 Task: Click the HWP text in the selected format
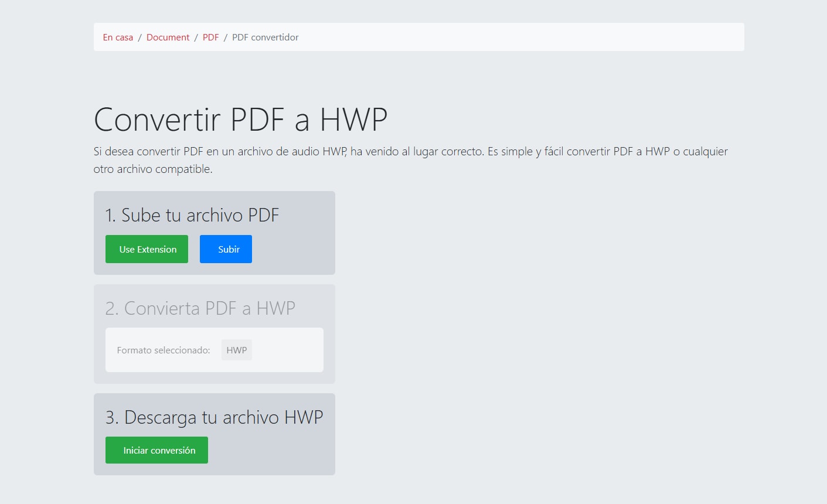pyautogui.click(x=236, y=350)
